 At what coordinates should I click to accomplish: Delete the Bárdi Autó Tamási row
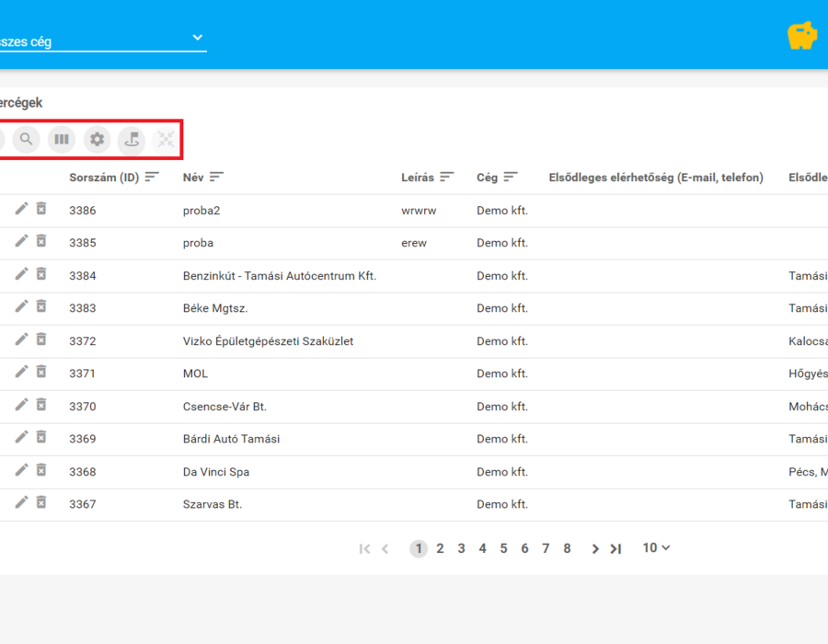[x=41, y=437]
